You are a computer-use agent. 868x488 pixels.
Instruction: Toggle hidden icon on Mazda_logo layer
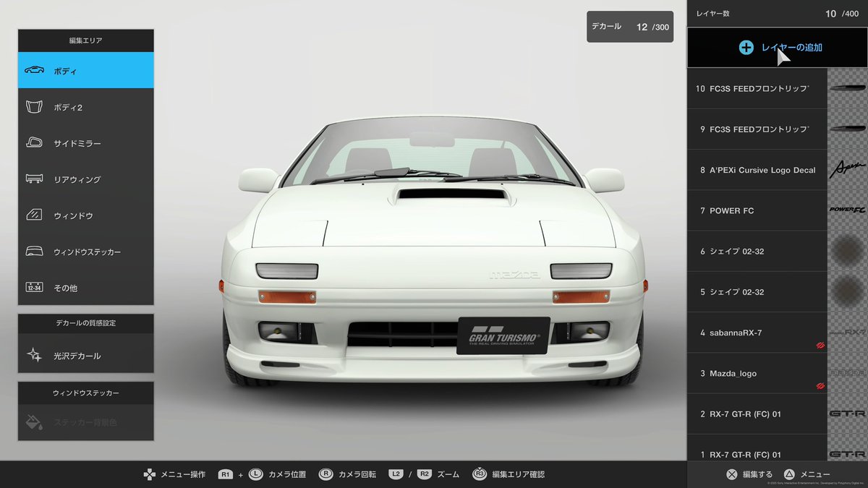point(820,386)
